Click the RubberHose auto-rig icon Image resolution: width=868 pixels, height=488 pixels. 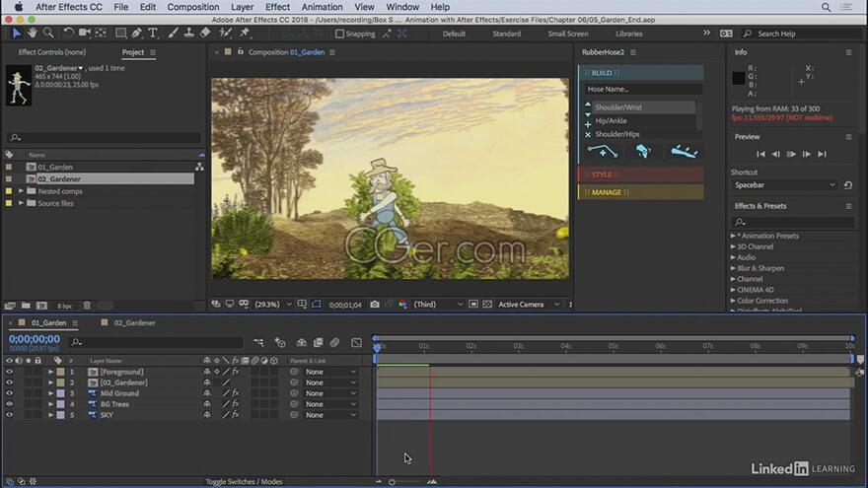point(685,151)
